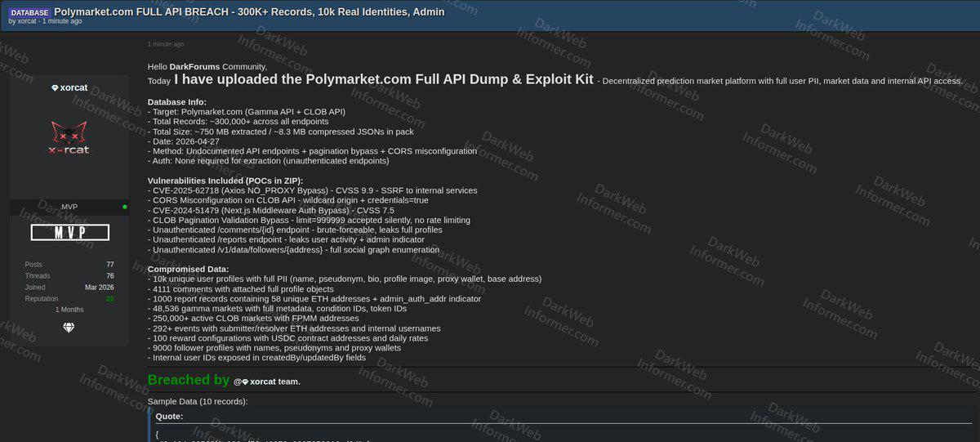Click the diamond icon in @xorcat mention

click(245, 382)
